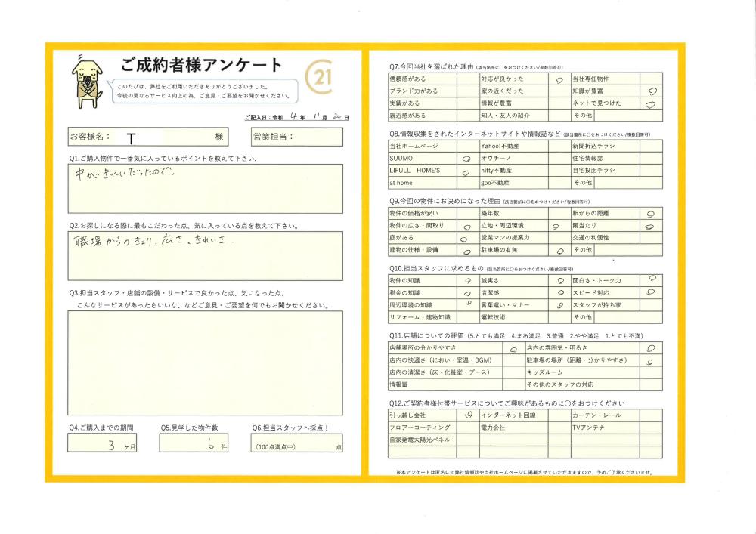Screen dimensions: 756x534
Task: Click the circled box for 陽当たり
Action: coord(652,226)
